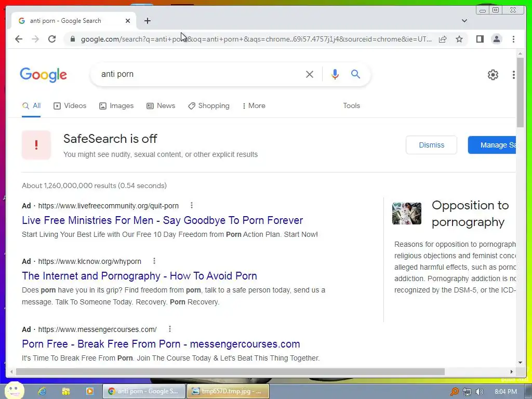Close the 'anti porn - Google Search' tab
Screen dimensions: 532x399
point(128,21)
